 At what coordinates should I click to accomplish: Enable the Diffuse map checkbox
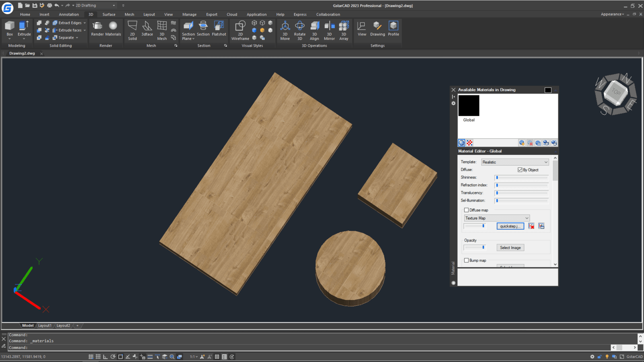[x=466, y=210]
